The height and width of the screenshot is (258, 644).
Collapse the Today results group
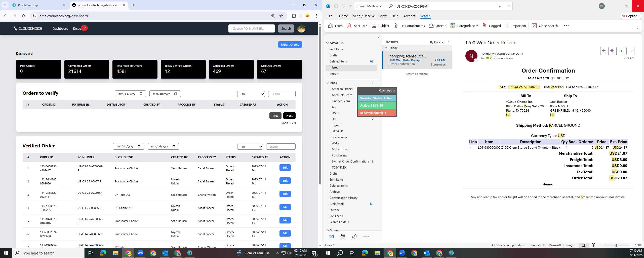tap(386, 48)
